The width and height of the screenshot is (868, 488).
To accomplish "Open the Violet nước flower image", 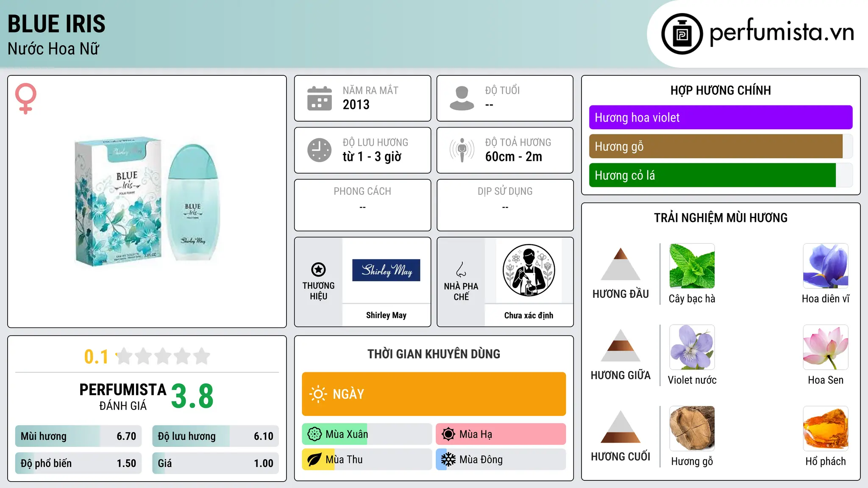I will [x=692, y=347].
